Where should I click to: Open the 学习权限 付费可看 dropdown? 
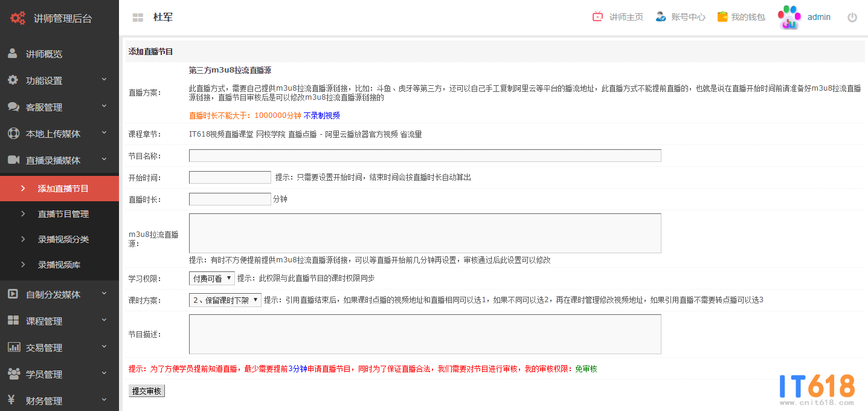(x=211, y=279)
